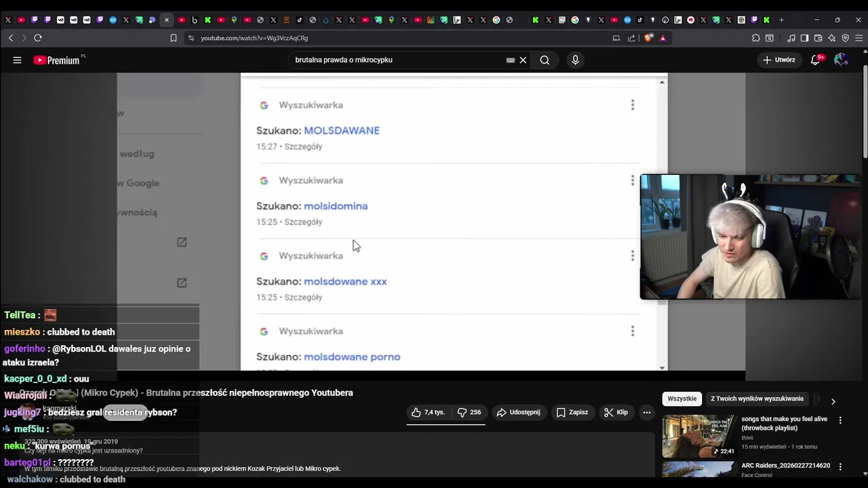Open the ARC Raiders video thumbnail
Screen dimensions: 868x488
tap(698, 470)
